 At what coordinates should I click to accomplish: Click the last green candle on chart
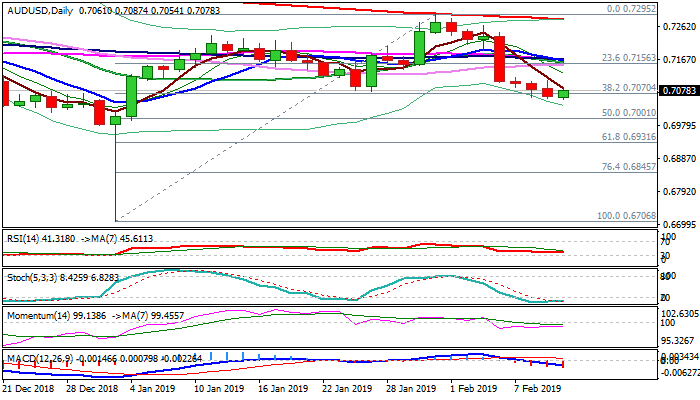(563, 94)
